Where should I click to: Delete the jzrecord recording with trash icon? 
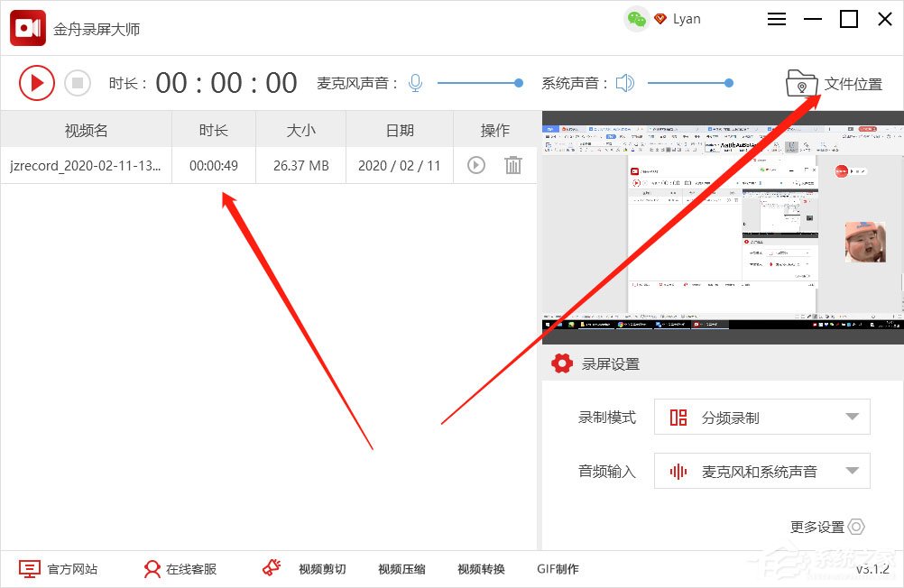(513, 165)
